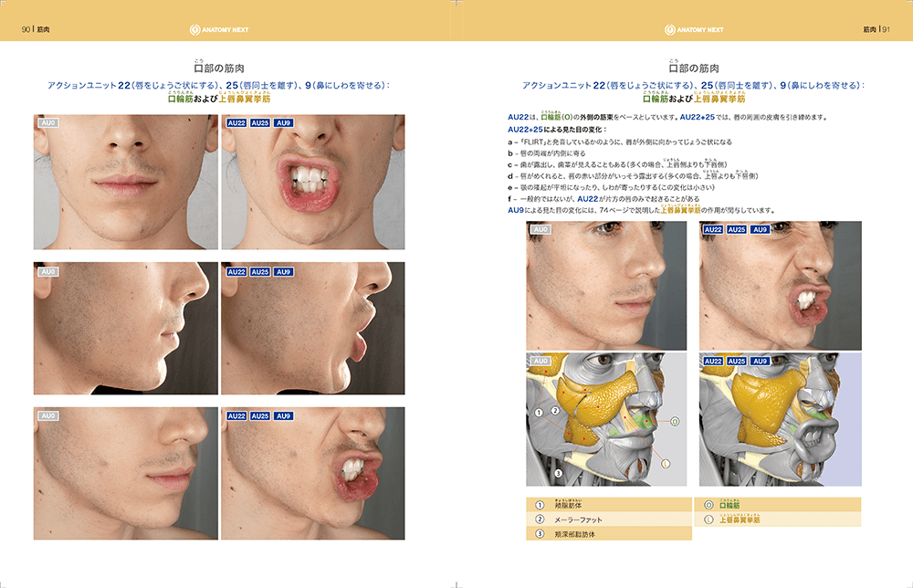The height and width of the screenshot is (588, 913).
Task: Open the funneled-lips 3D anatomy render
Action: coord(781,419)
